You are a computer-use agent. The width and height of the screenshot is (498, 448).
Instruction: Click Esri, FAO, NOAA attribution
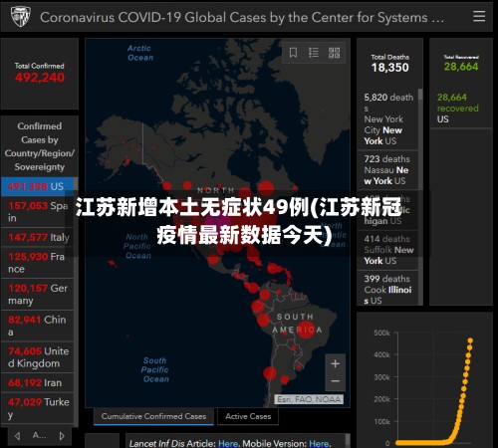coord(309,399)
